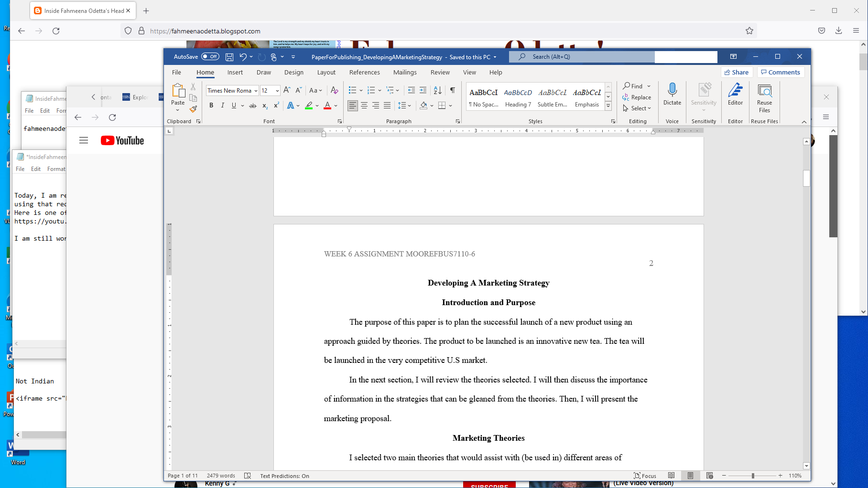This screenshot has width=868, height=488.
Task: Right-align the paragraph
Action: point(376,106)
